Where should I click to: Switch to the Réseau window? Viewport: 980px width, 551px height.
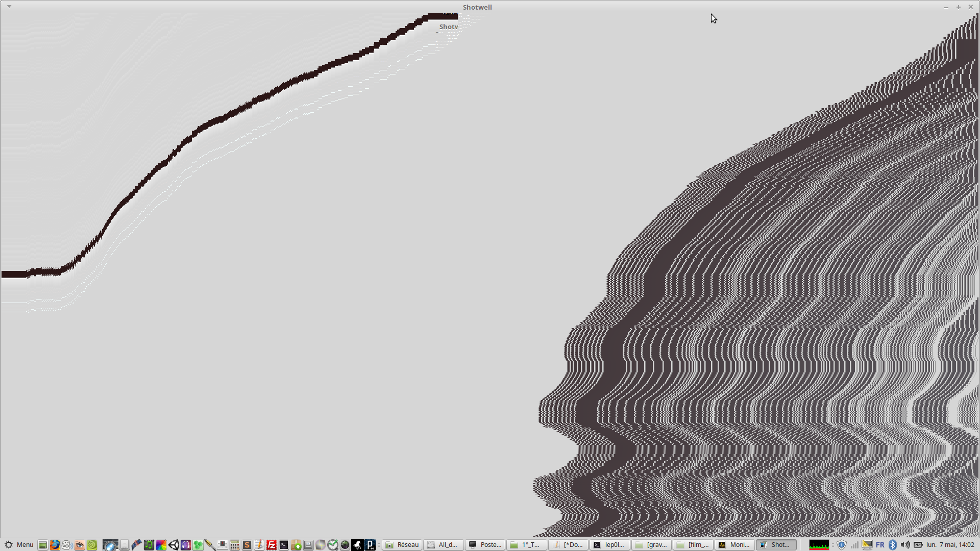(x=402, y=545)
